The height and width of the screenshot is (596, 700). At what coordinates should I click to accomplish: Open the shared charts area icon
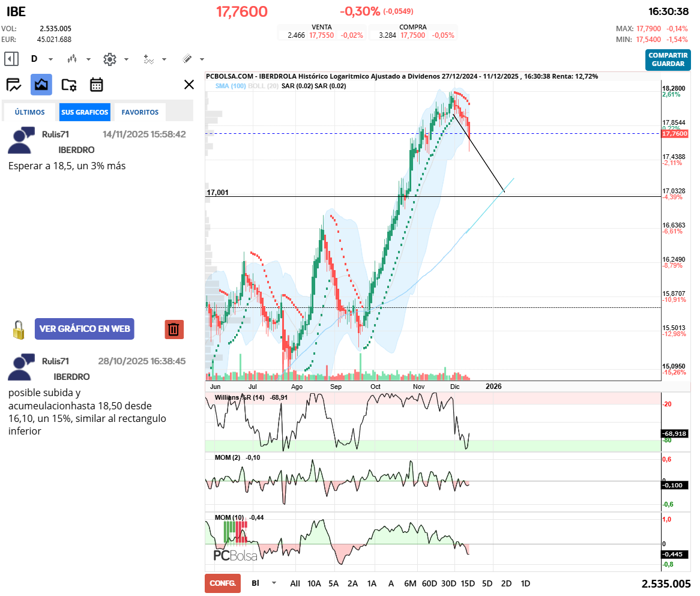(41, 85)
